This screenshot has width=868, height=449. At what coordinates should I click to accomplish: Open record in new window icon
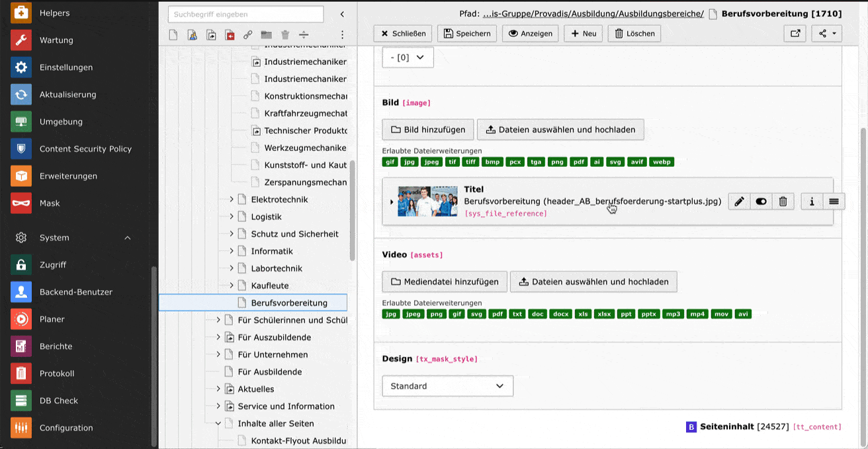click(795, 33)
